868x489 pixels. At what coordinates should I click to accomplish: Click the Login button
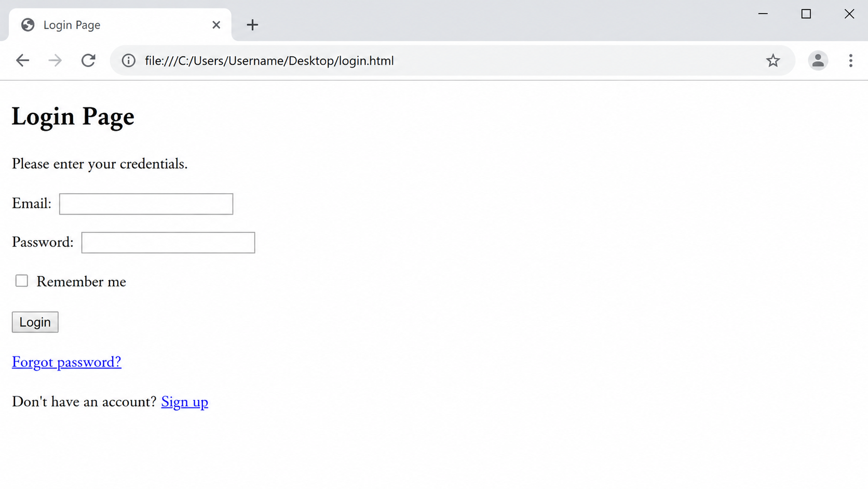35,322
